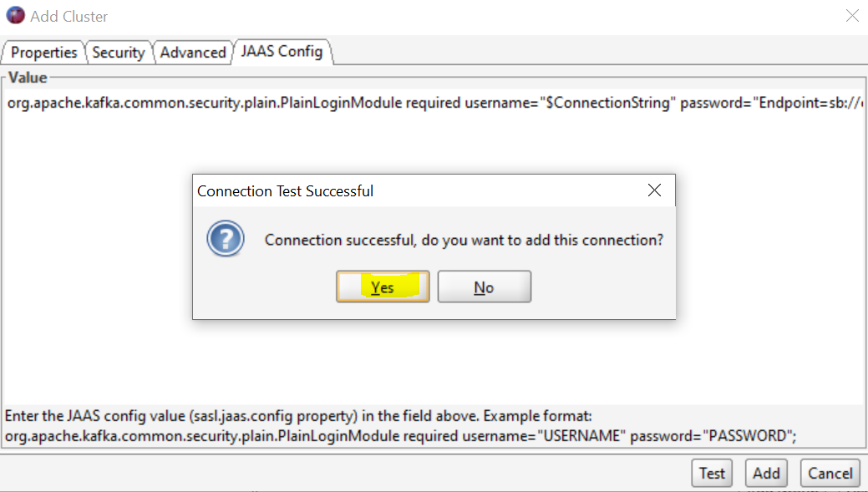The height and width of the screenshot is (492, 868).
Task: Click the Value group label
Action: (28, 78)
